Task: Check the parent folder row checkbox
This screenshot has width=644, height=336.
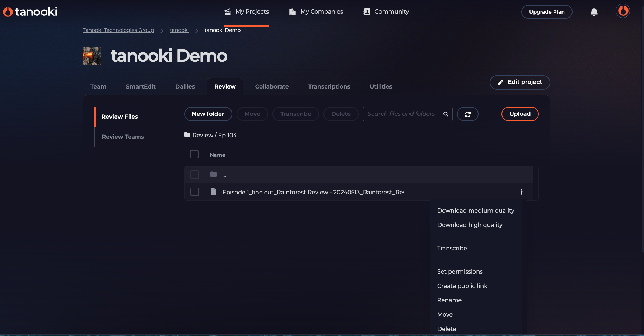Action: 195,175
